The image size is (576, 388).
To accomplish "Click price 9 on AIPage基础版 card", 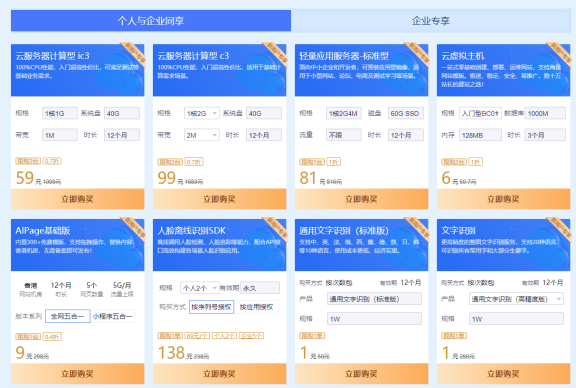I will (20, 353).
